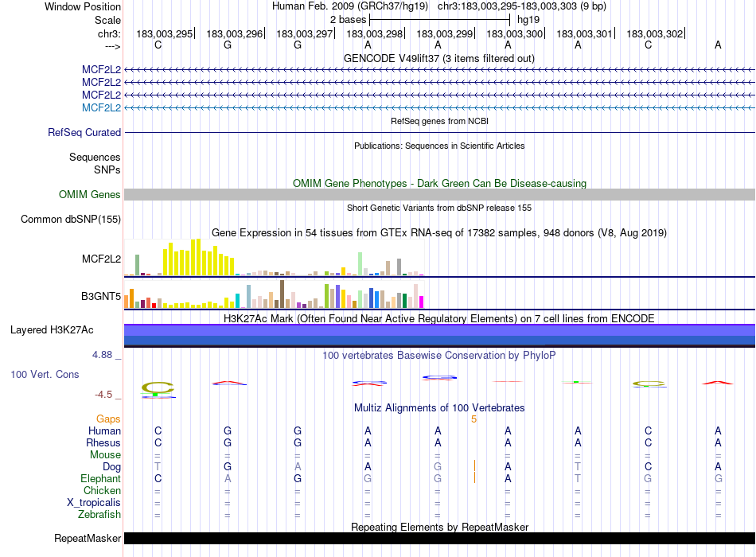Select the Zebrafish alignment row label
This screenshot has width=756, height=557.
[x=99, y=515]
